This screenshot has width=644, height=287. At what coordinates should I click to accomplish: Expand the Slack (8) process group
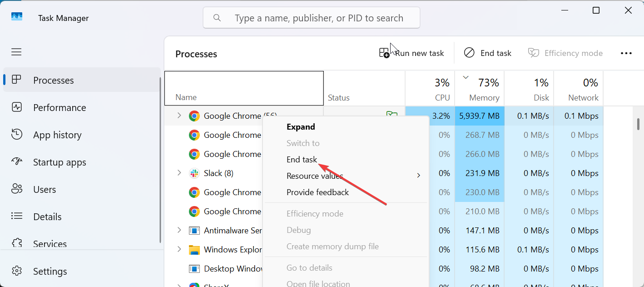click(x=179, y=173)
